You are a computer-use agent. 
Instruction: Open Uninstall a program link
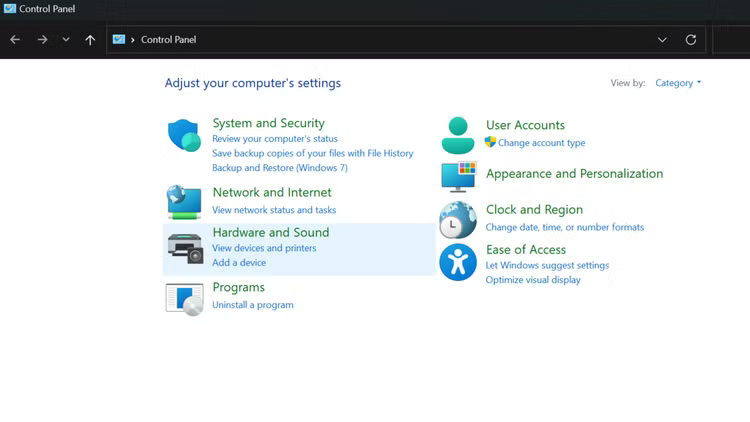click(253, 305)
